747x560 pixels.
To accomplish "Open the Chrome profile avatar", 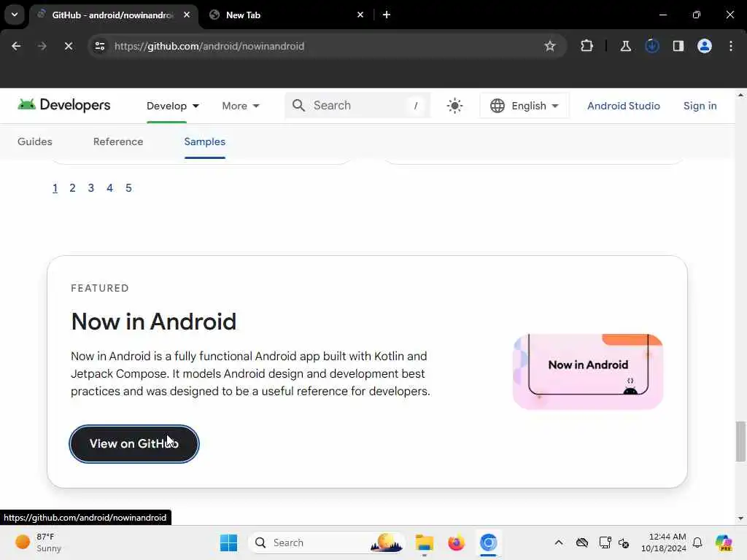I will 705,46.
